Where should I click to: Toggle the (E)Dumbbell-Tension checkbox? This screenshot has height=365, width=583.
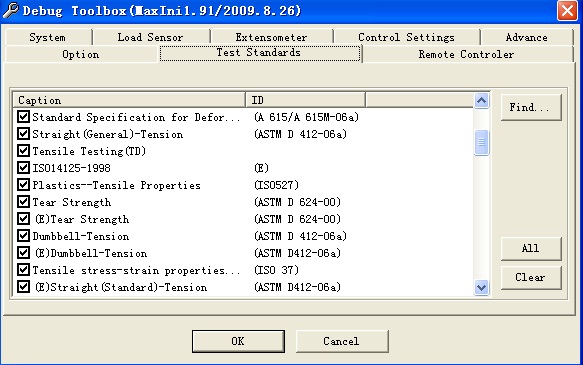(23, 253)
